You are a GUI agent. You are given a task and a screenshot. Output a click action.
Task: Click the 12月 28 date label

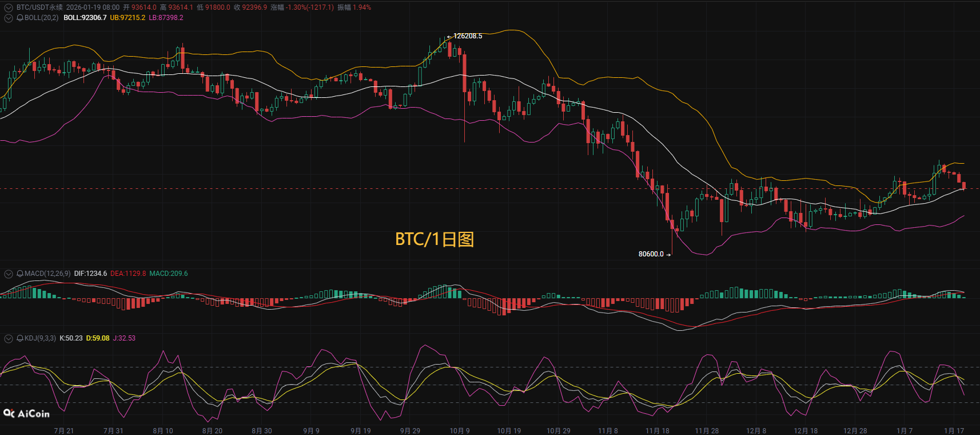[x=855, y=430]
